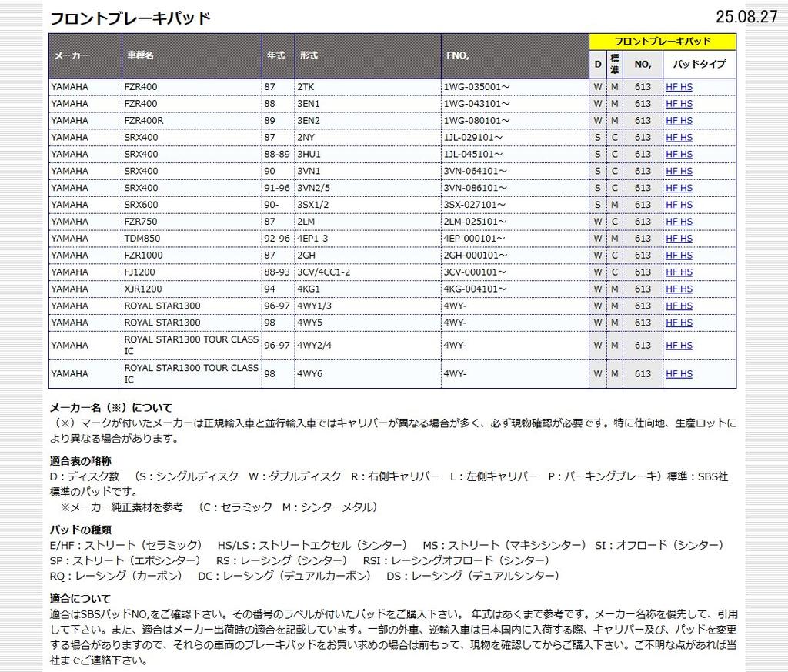Screen dimensions: 788x672
Task: Open HF HS link for FJ1200
Action: tap(679, 272)
